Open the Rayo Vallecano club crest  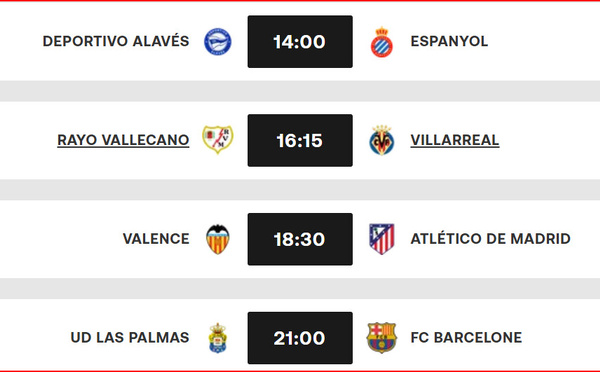[x=217, y=140]
